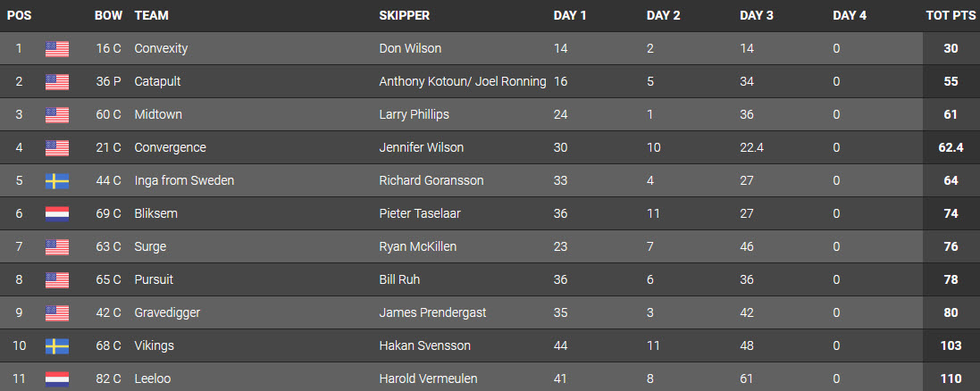Click skipper name Jennifer Wilson

(421, 147)
